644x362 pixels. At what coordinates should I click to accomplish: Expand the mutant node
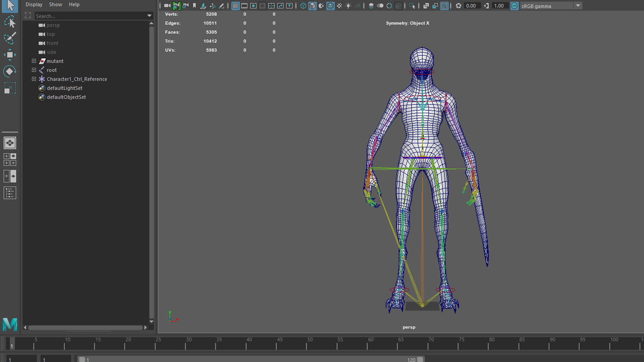pyautogui.click(x=34, y=61)
